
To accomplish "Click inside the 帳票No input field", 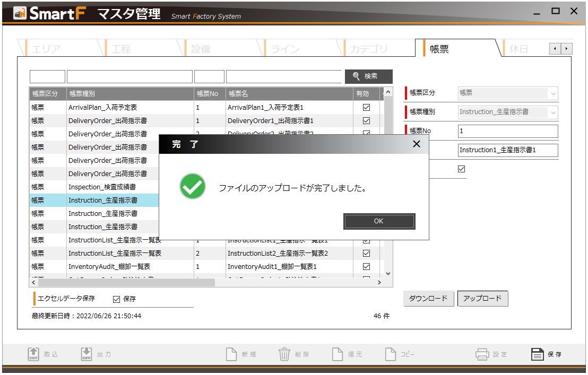I will click(507, 131).
